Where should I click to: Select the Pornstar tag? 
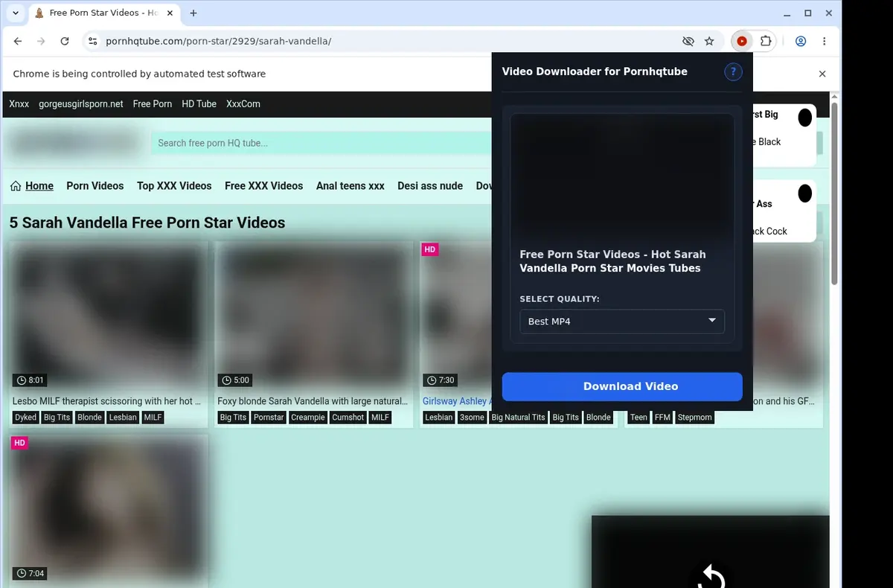coord(269,418)
